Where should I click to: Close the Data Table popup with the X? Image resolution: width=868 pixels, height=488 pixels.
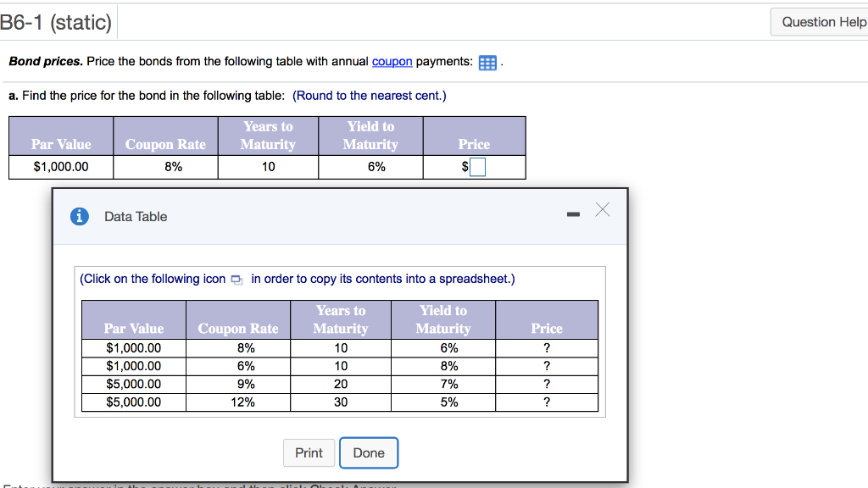602,210
